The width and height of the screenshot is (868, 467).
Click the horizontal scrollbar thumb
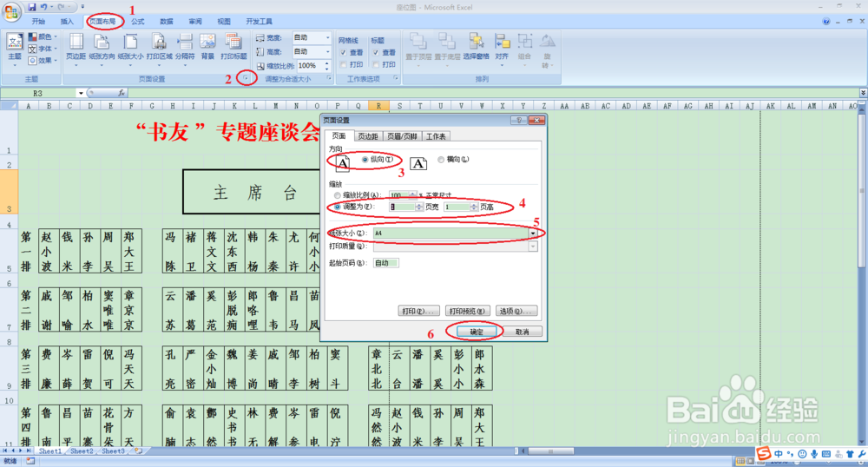551,451
